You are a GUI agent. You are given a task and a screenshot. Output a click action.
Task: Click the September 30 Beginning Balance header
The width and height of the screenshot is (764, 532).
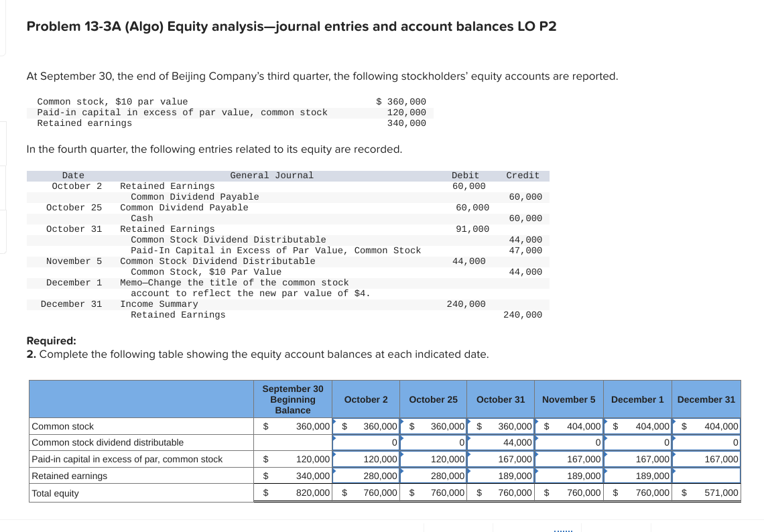click(292, 399)
